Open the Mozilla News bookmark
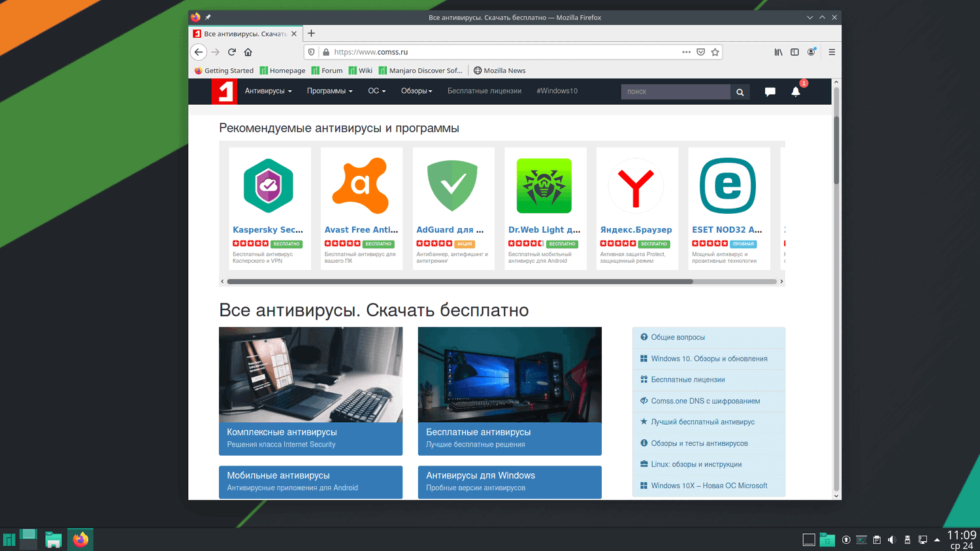This screenshot has height=551, width=980. tap(500, 71)
